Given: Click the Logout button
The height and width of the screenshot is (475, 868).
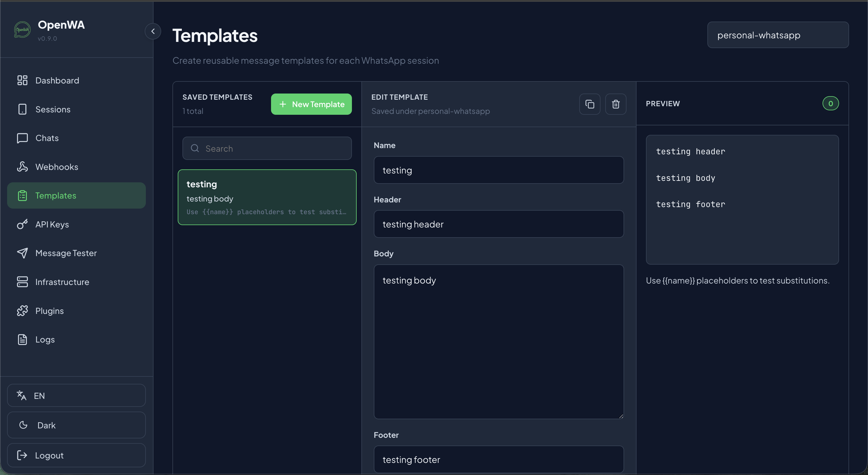Looking at the screenshot, I should 76,455.
